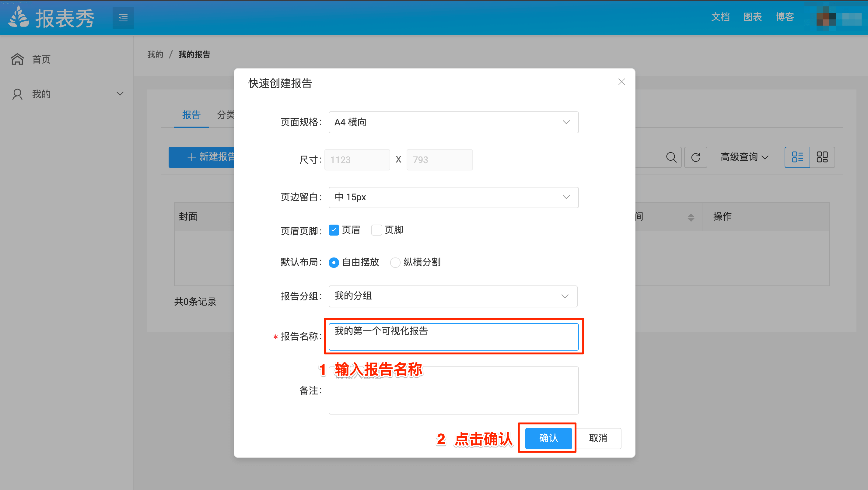Switch to list view icon
The width and height of the screenshot is (868, 490).
click(797, 157)
